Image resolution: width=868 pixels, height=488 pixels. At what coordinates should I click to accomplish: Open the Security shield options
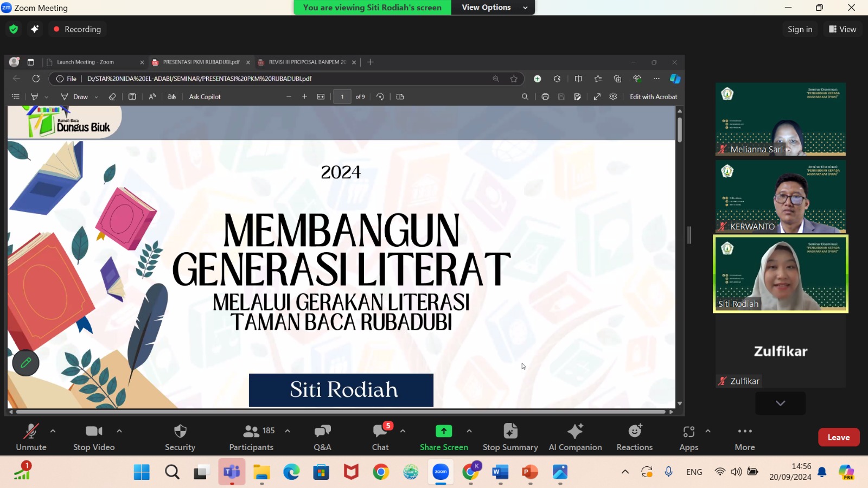180,437
